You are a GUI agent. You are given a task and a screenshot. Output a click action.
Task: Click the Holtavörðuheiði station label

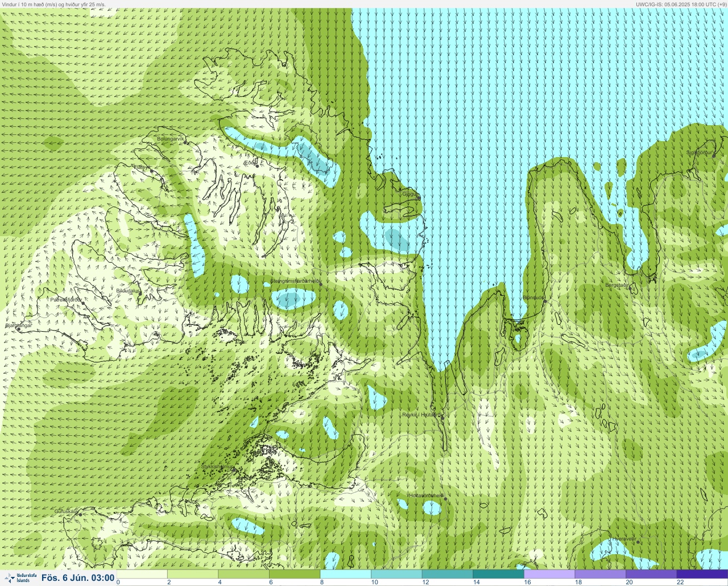(426, 496)
